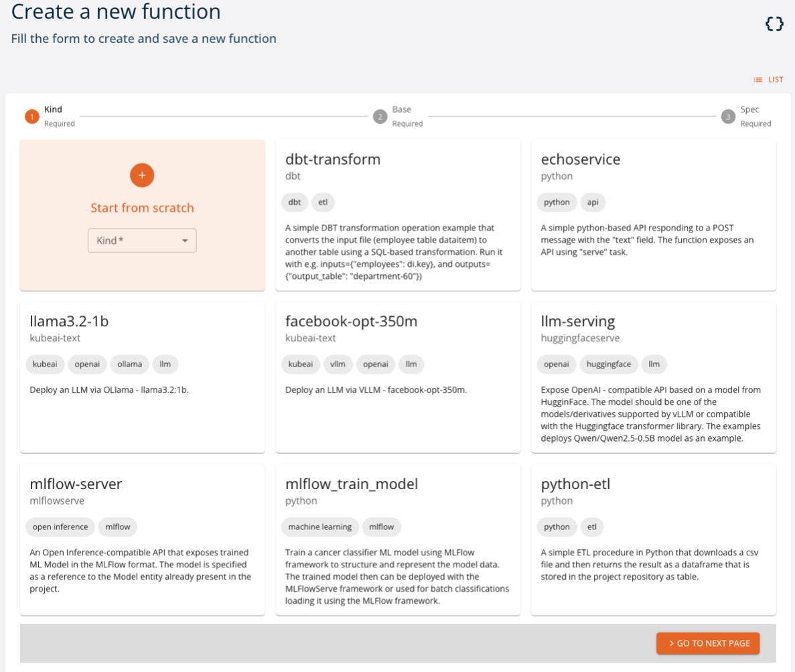Image resolution: width=795 pixels, height=672 pixels.
Task: Click the Spec step circle indicator
Action: click(x=728, y=116)
